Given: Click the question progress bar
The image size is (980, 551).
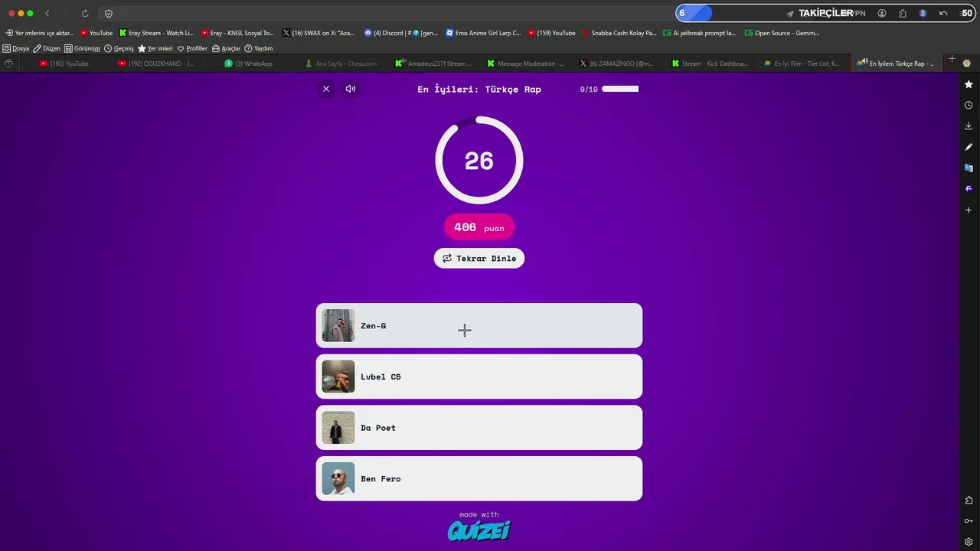Looking at the screenshot, I should (x=620, y=89).
